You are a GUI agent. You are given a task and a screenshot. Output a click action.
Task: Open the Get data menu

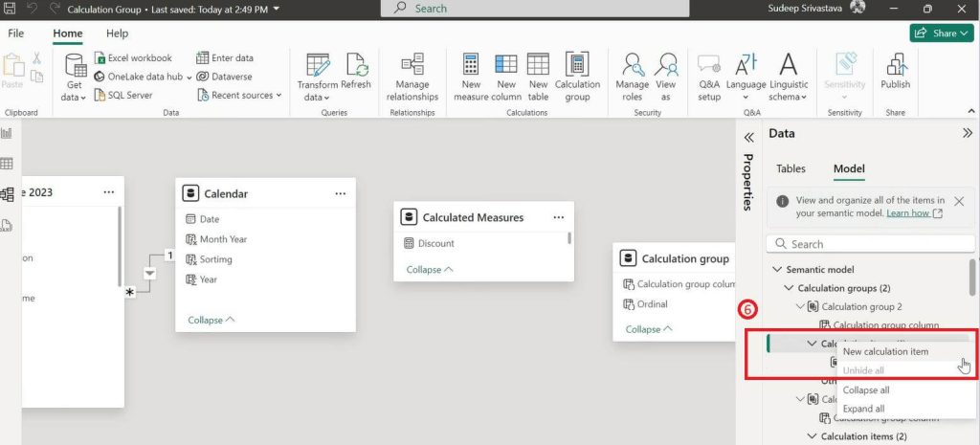[75, 78]
